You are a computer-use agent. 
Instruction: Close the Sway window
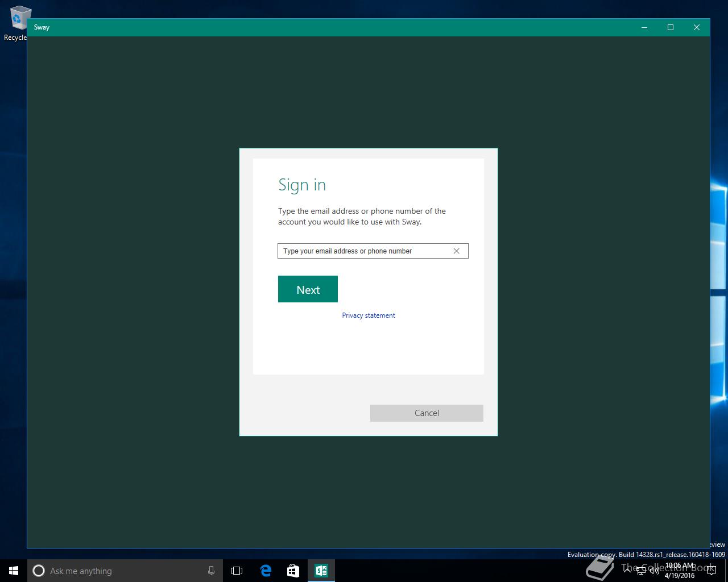coord(697,27)
